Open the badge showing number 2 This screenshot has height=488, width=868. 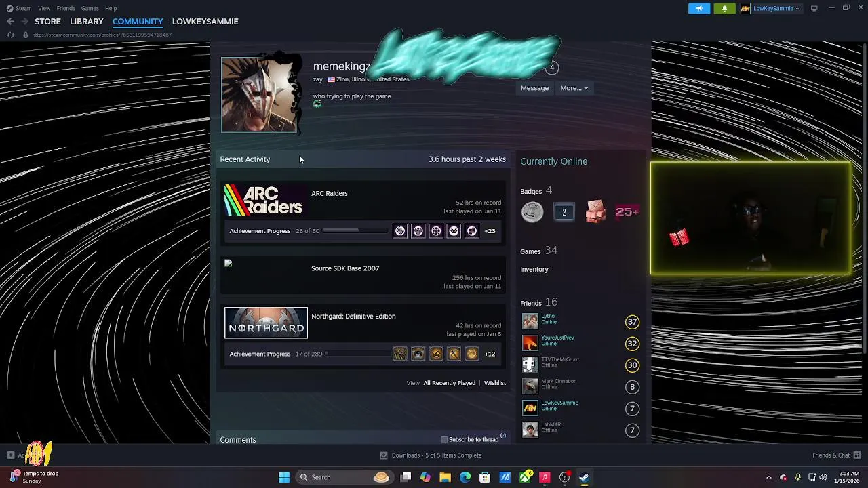tap(564, 212)
